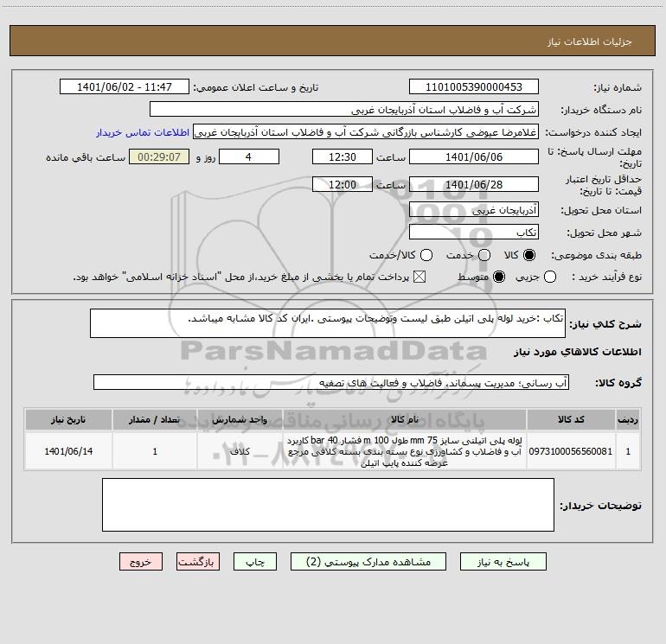The height and width of the screenshot is (644, 666).
Task: Click the announcement date field 1401/06/02 - 11:47
Action: tap(125, 87)
